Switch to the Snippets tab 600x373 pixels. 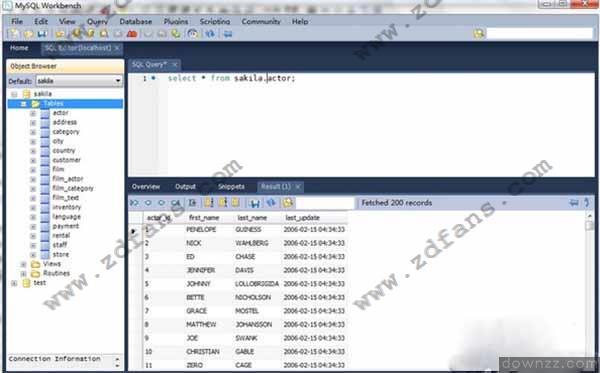click(x=231, y=187)
